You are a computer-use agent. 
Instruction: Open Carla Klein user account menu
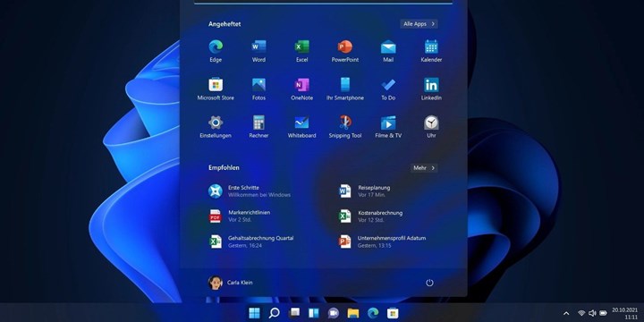pos(231,283)
